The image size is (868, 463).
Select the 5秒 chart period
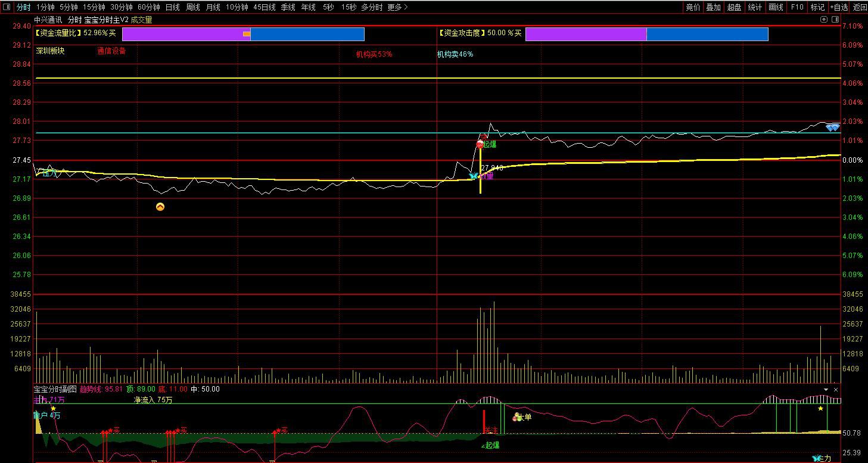click(328, 7)
